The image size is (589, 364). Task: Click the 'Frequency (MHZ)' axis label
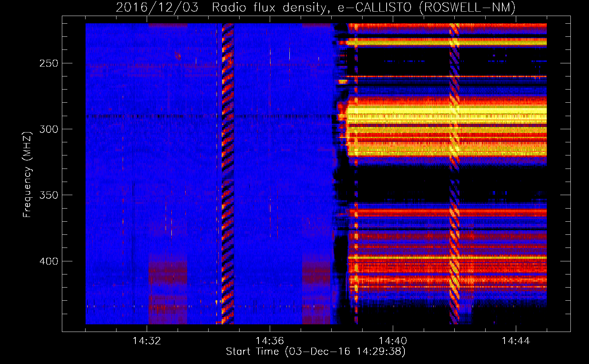[27, 174]
